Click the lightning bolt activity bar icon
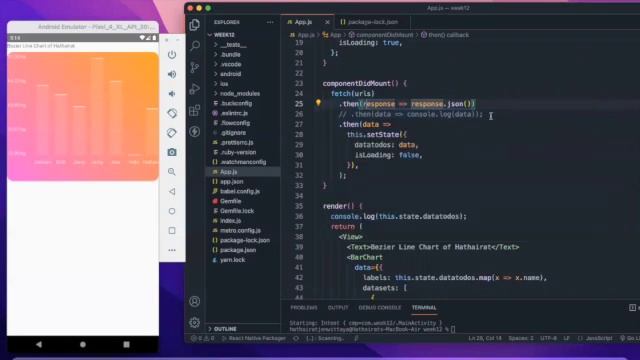 point(195,131)
